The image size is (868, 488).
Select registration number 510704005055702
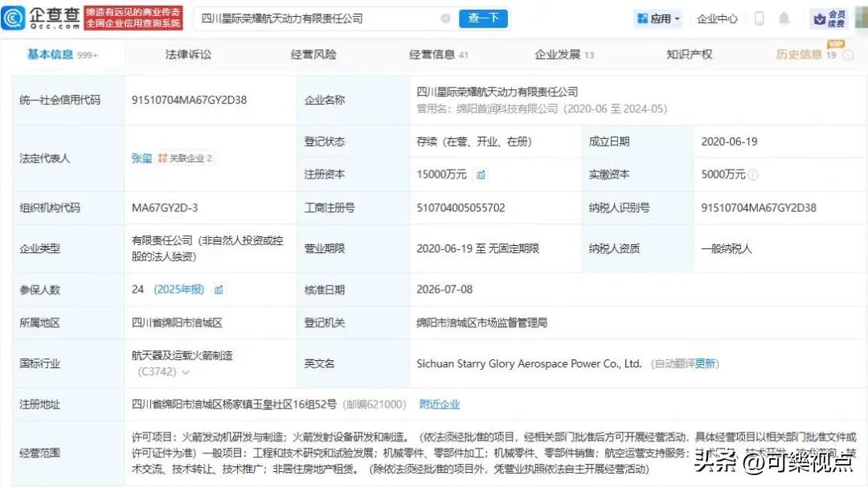(461, 207)
